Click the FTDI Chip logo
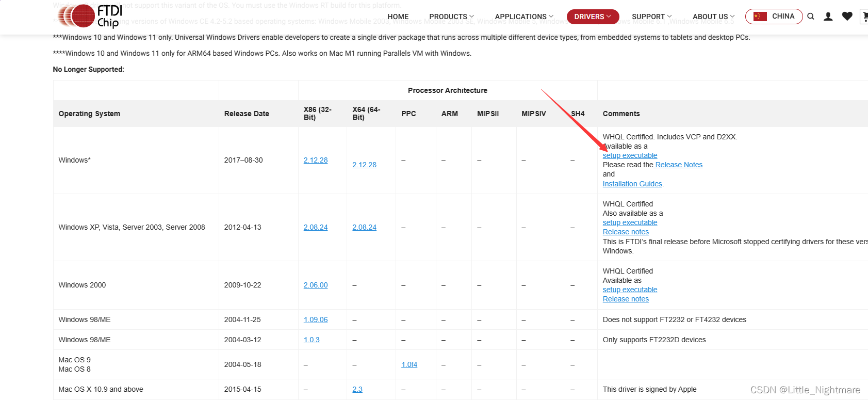This screenshot has width=868, height=400. point(90,16)
